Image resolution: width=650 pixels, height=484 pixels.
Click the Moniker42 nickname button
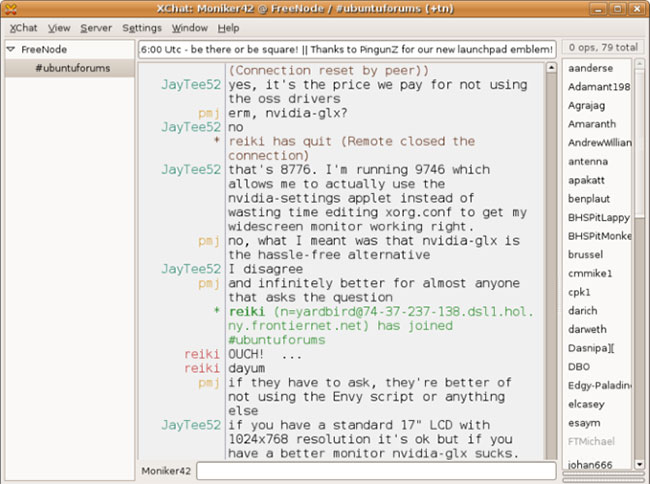pyautogui.click(x=165, y=470)
